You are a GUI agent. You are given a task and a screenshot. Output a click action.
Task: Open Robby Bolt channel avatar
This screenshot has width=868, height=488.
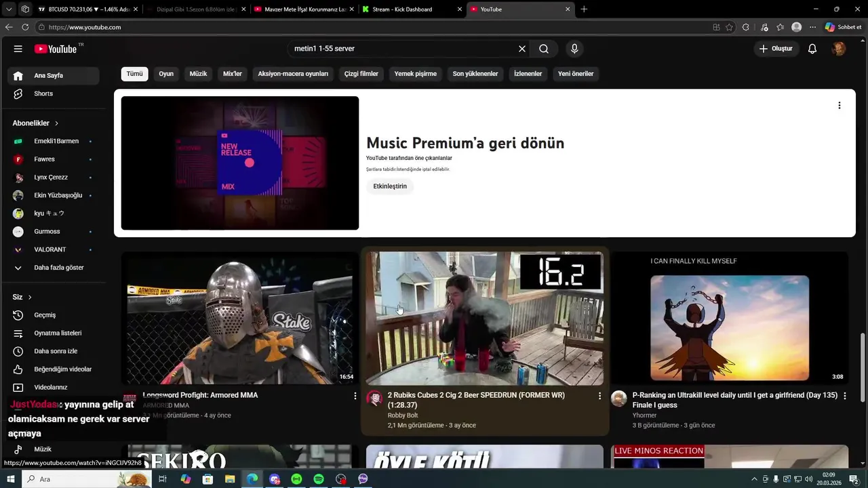click(x=374, y=399)
